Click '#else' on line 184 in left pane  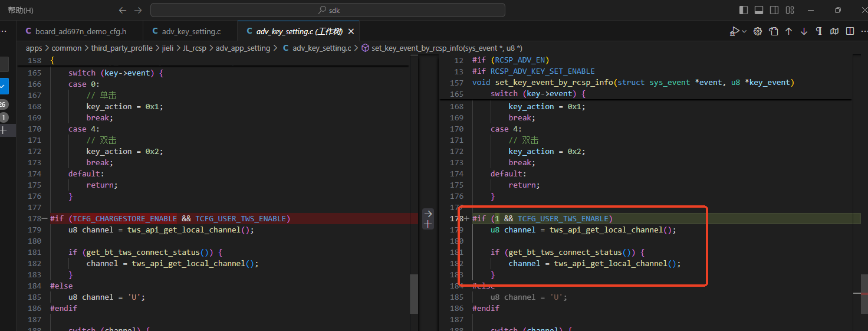tap(61, 286)
